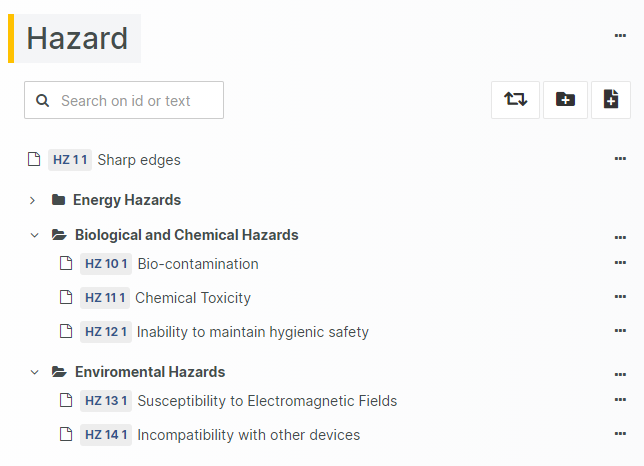
Task: Open options for Incompatibility with other devices
Action: (x=620, y=434)
